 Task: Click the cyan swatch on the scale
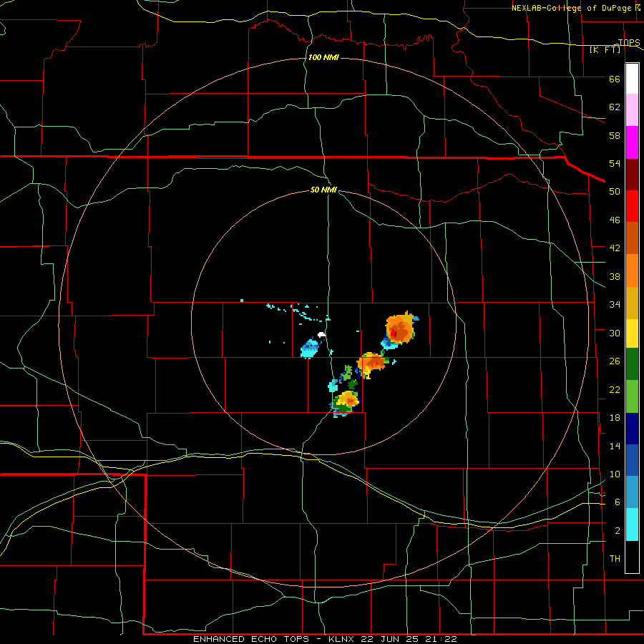pyautogui.click(x=632, y=525)
